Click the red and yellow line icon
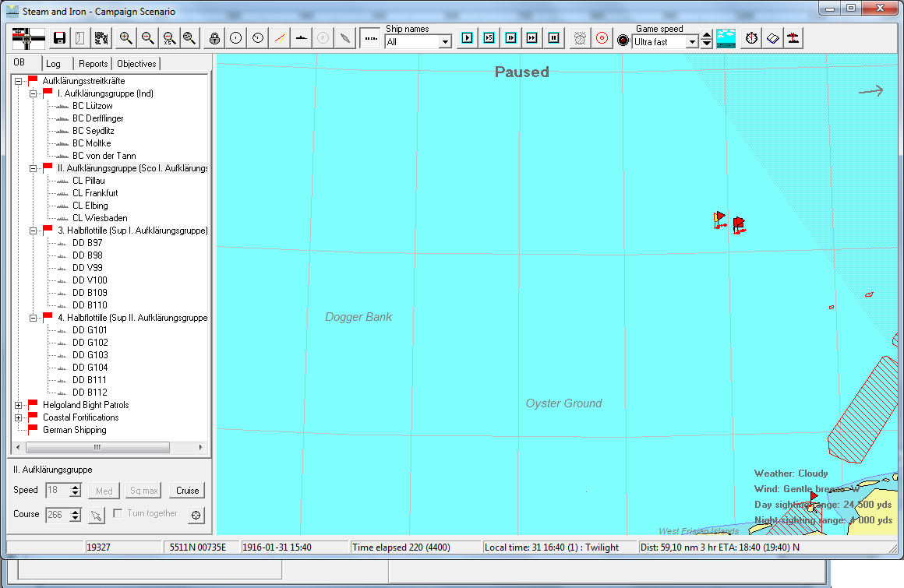The image size is (904, 588). tap(280, 39)
